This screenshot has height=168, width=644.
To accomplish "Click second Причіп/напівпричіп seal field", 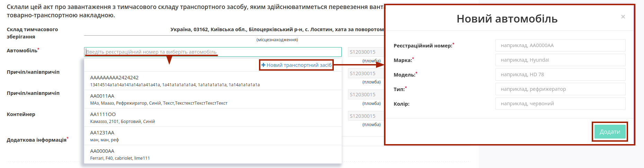I will tap(366, 95).
